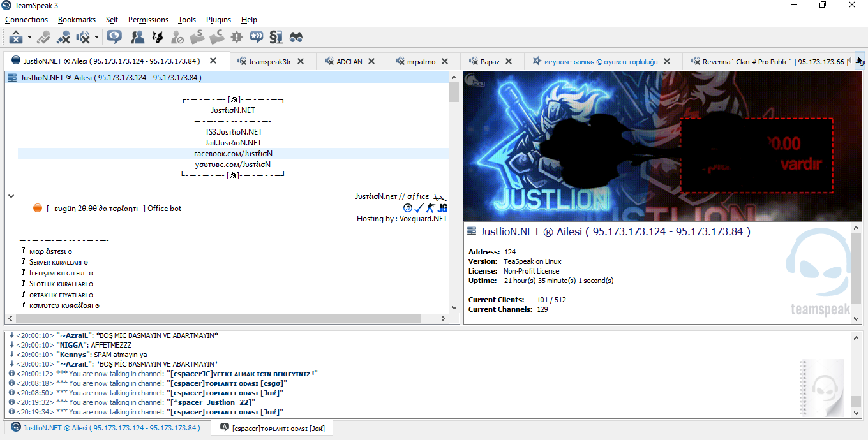Toggle the mute speakers toolbar icon

pyautogui.click(x=83, y=37)
